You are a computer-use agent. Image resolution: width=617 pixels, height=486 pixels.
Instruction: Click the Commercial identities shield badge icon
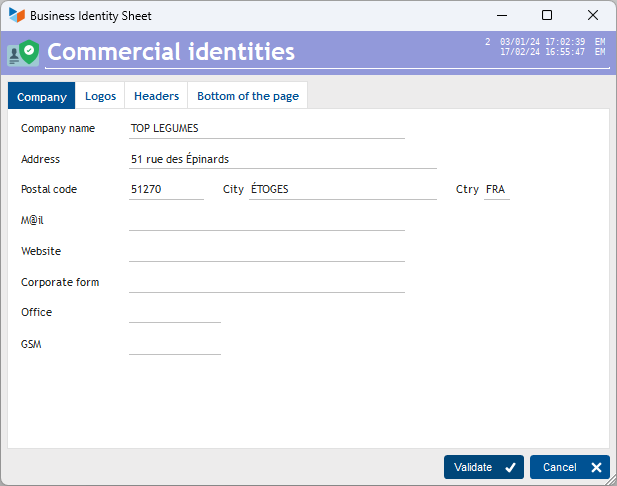click(23, 53)
